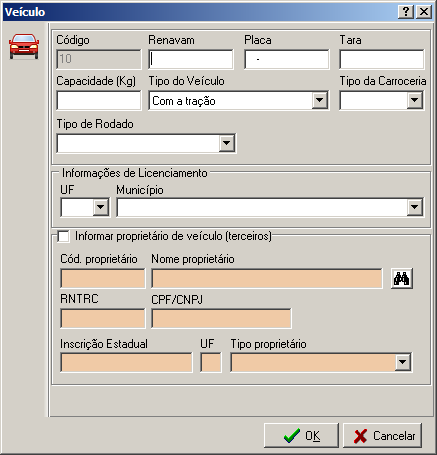Click the binoculars search owner icon
Viewport: 437px width, 455px height.
click(402, 278)
